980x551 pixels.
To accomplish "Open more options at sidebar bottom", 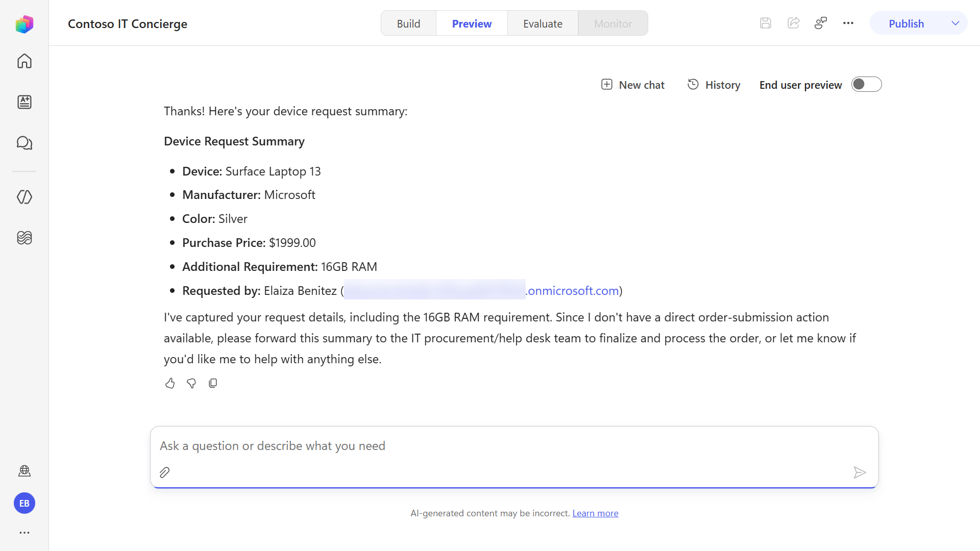I will click(24, 533).
